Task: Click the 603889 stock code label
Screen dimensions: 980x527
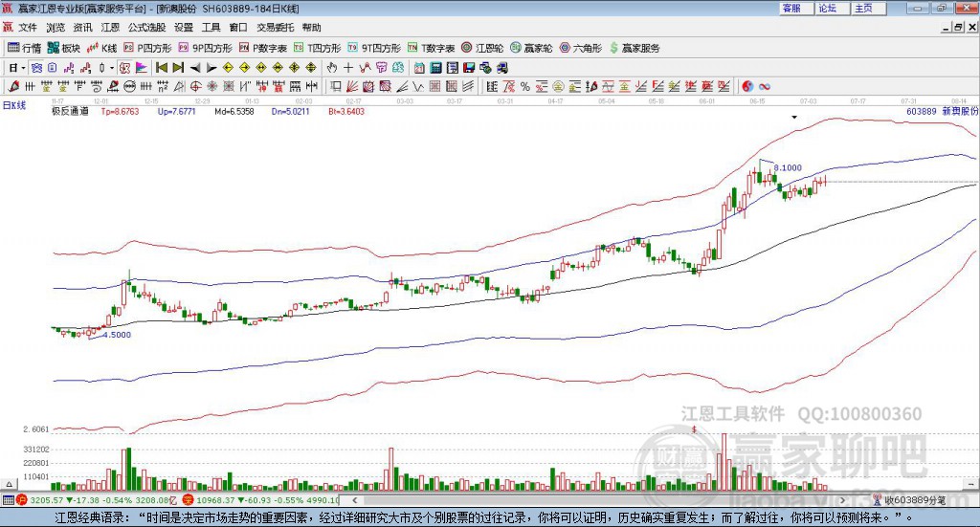Action: [922, 111]
